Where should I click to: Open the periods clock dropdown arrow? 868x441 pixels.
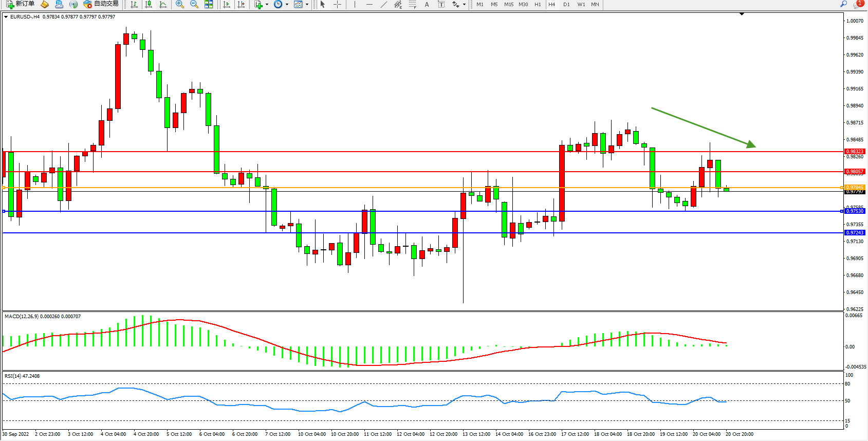point(287,5)
